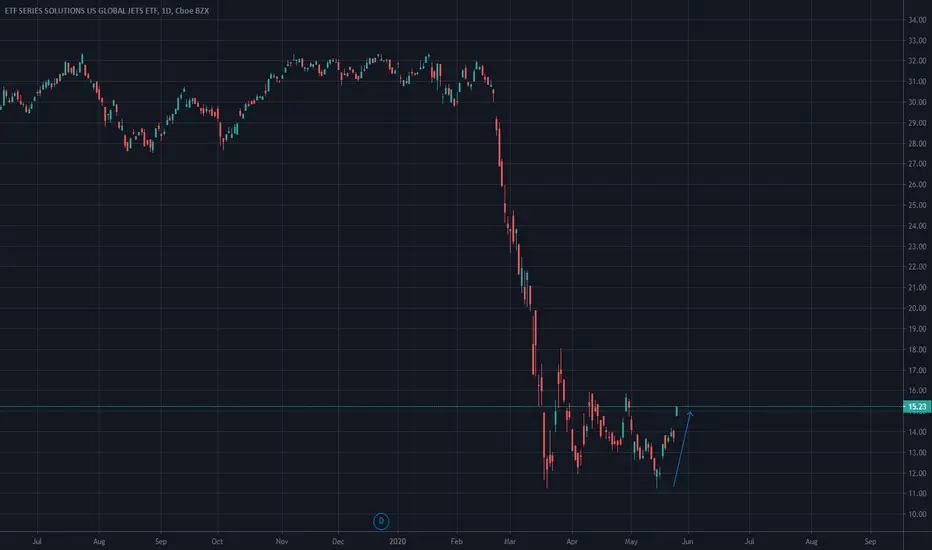Click the Jun label on time axis
The width and height of the screenshot is (932, 550).
tap(687, 542)
